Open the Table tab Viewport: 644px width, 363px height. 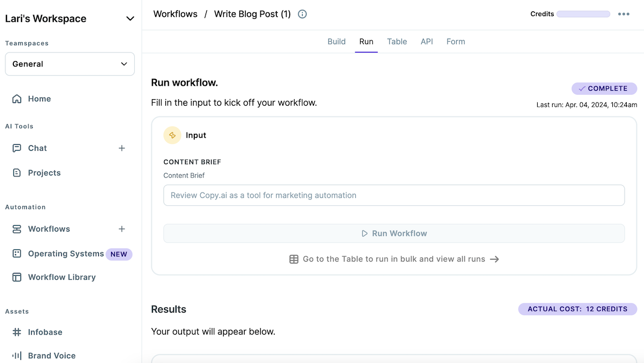click(x=397, y=41)
